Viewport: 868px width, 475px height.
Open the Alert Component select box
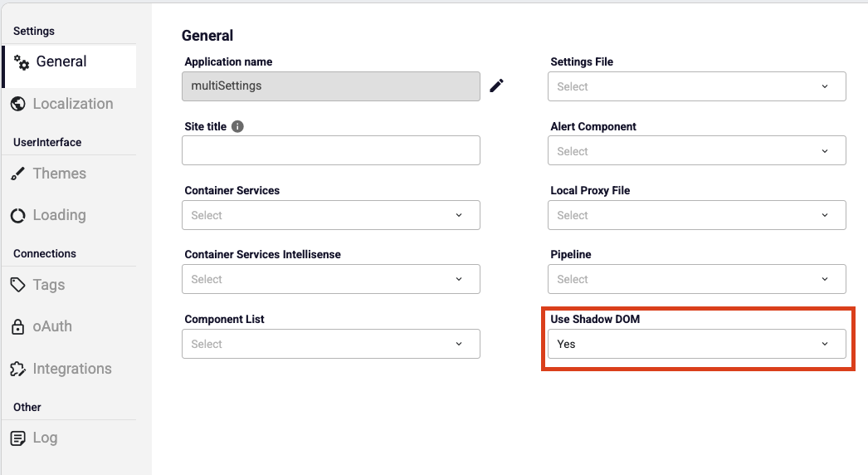pyautogui.click(x=696, y=151)
